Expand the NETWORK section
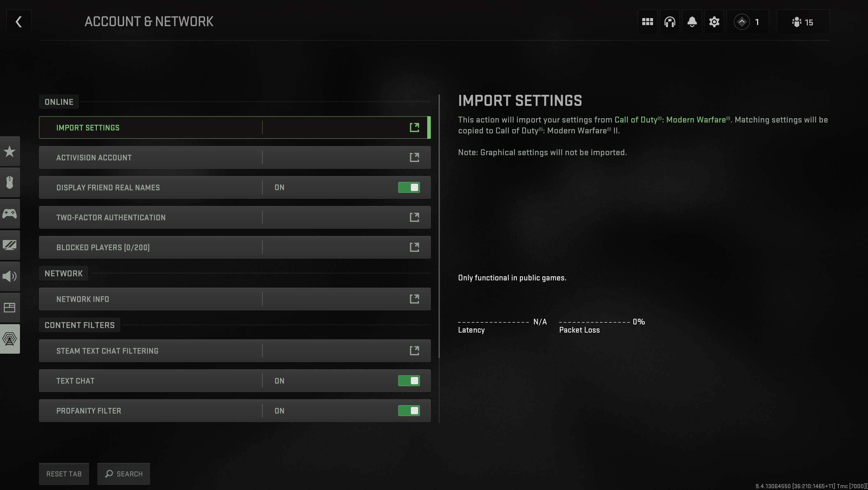Image resolution: width=868 pixels, height=490 pixels. [64, 273]
